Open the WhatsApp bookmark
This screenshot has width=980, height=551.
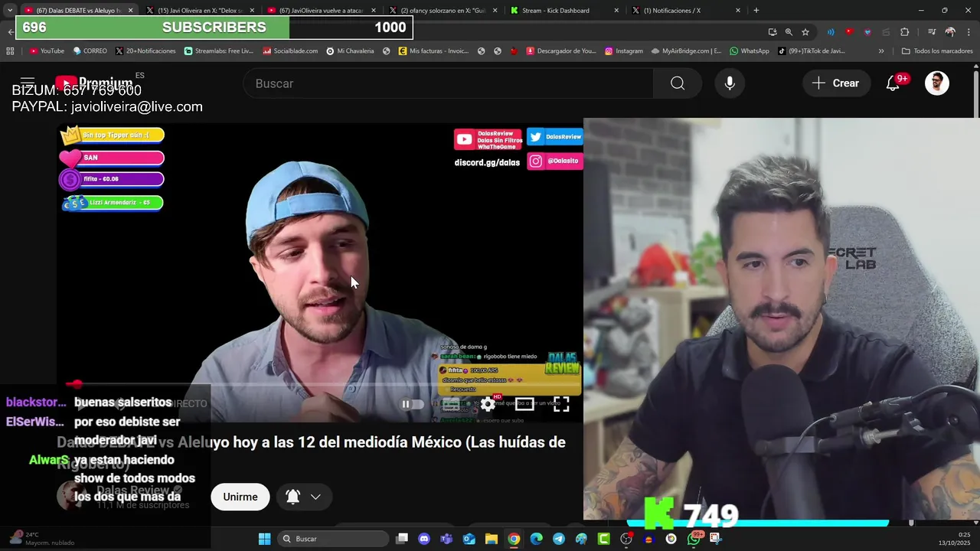(x=750, y=51)
